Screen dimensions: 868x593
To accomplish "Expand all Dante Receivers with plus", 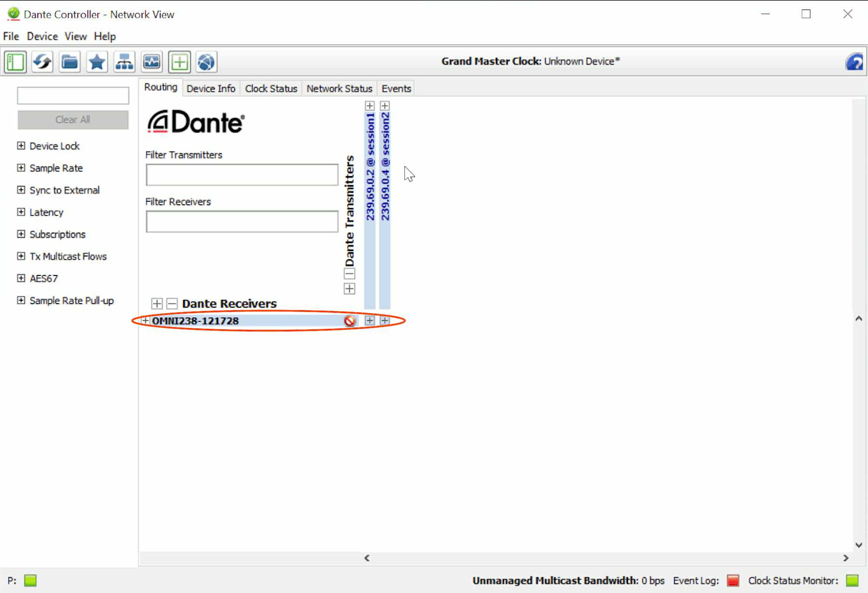I will pyautogui.click(x=157, y=304).
